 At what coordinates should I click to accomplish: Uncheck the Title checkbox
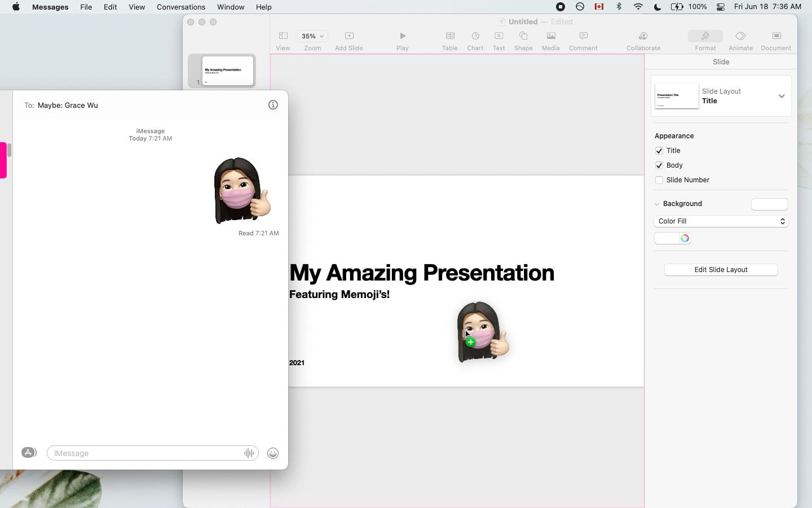coord(659,151)
